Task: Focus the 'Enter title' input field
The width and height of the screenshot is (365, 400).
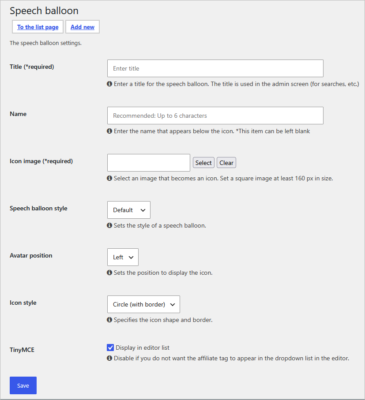Action: 215,68
